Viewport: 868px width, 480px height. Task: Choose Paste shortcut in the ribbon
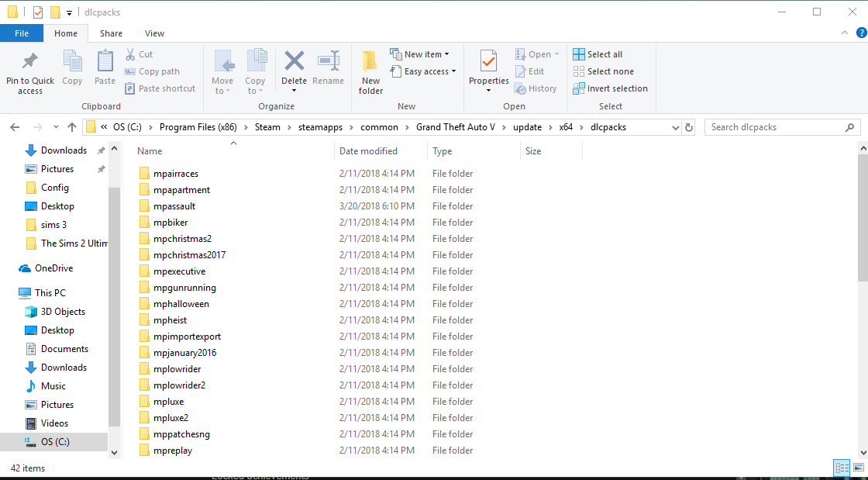[x=160, y=88]
